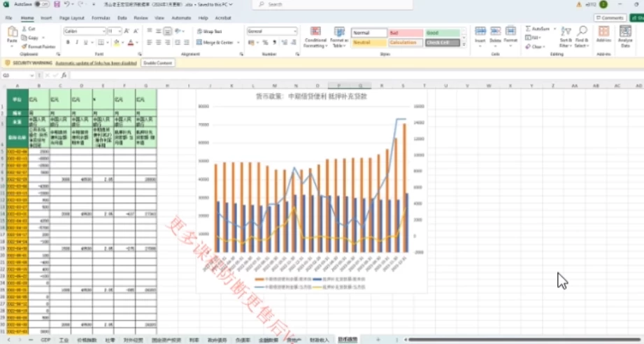Image resolution: width=644 pixels, height=344 pixels.
Task: Click the Analyze Data icon
Action: [x=624, y=32]
